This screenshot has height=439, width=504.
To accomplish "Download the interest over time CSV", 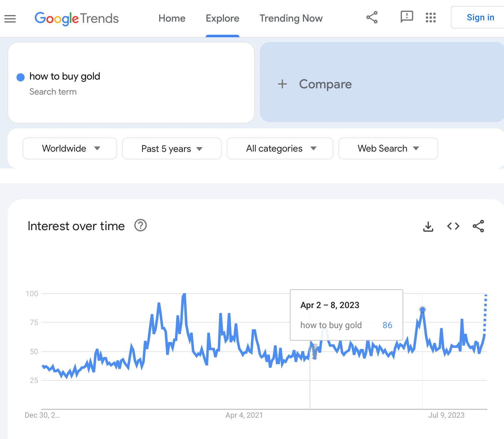I will [428, 226].
